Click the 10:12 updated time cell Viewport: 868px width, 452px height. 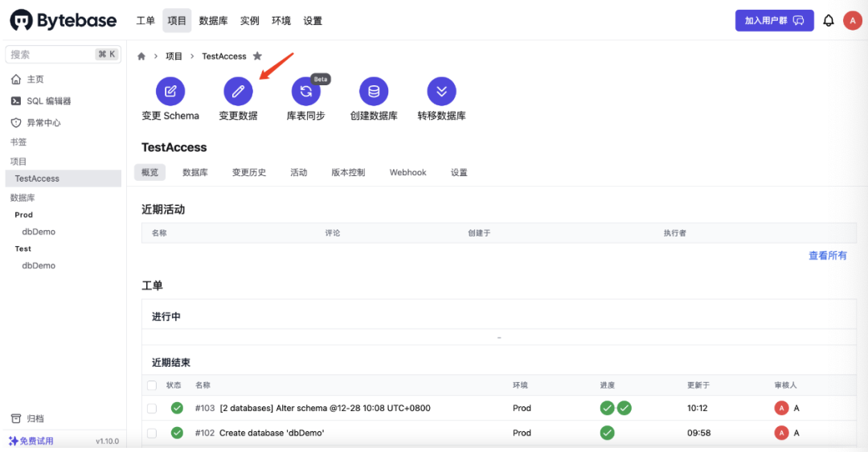(x=698, y=409)
